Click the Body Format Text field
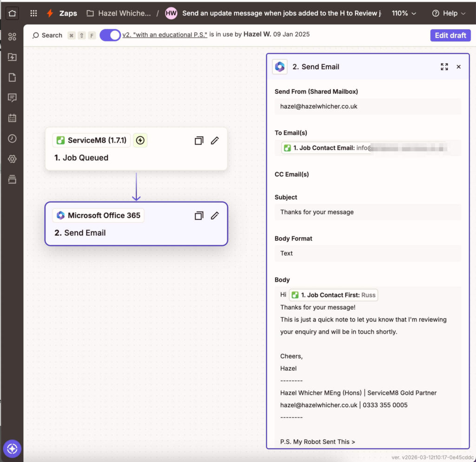The image size is (476, 462). point(368,253)
